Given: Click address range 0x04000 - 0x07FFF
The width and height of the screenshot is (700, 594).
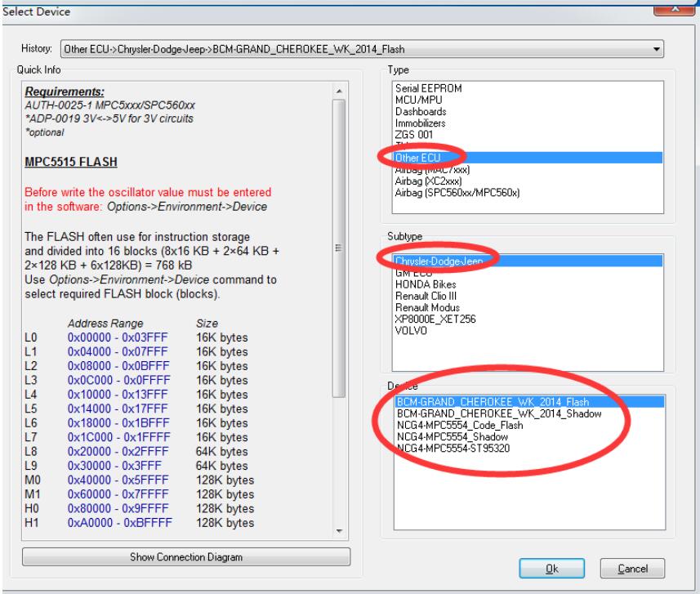Looking at the screenshot, I should pos(118,352).
